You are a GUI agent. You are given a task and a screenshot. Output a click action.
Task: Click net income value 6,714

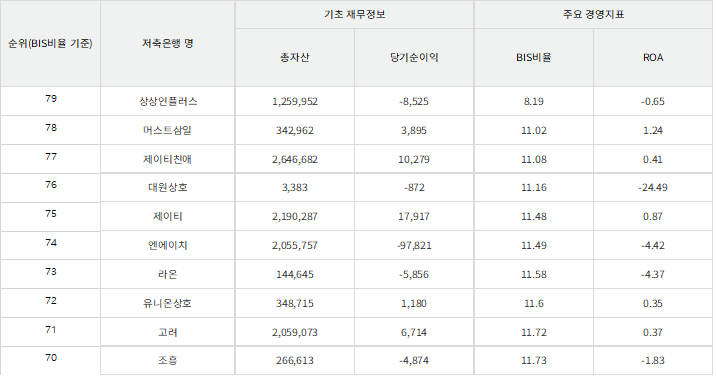tap(414, 333)
